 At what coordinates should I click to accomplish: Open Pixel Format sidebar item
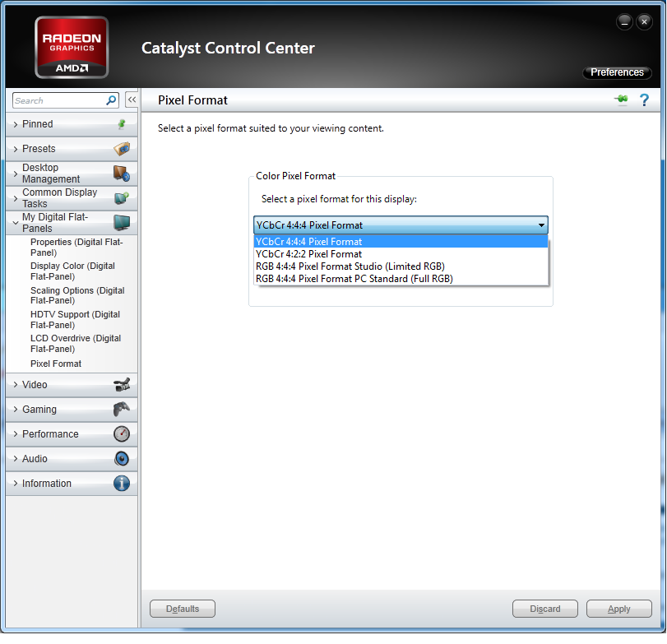[x=56, y=364]
